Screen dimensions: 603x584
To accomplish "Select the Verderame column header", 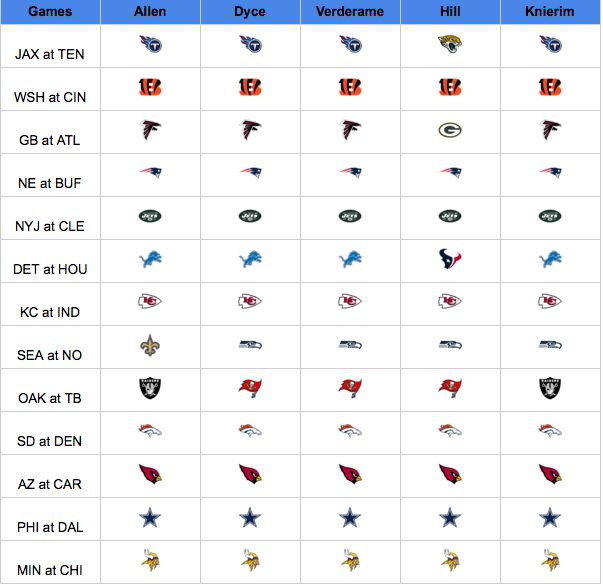I will (350, 12).
